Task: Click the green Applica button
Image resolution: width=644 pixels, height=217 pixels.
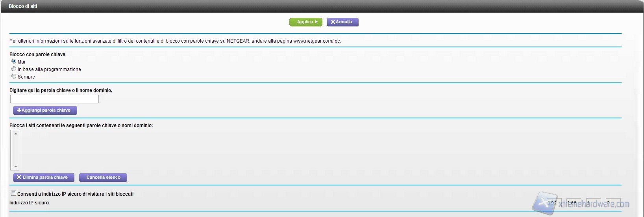Action: click(305, 22)
